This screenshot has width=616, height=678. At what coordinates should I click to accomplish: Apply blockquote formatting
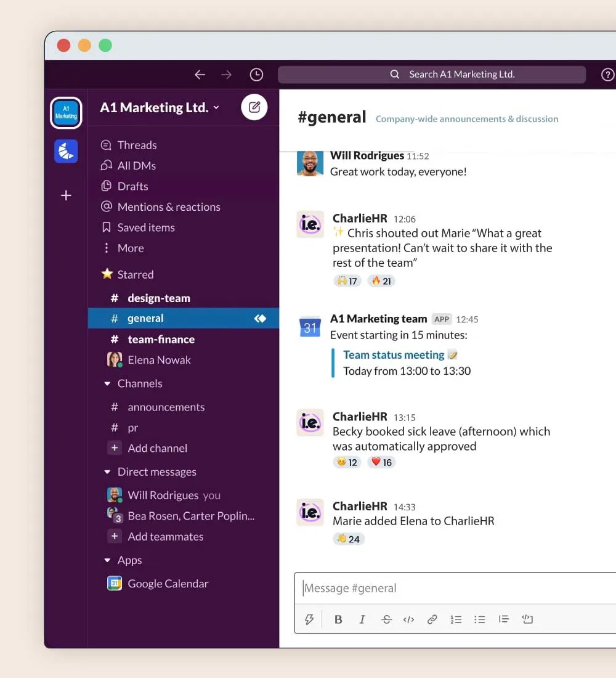pos(504,619)
